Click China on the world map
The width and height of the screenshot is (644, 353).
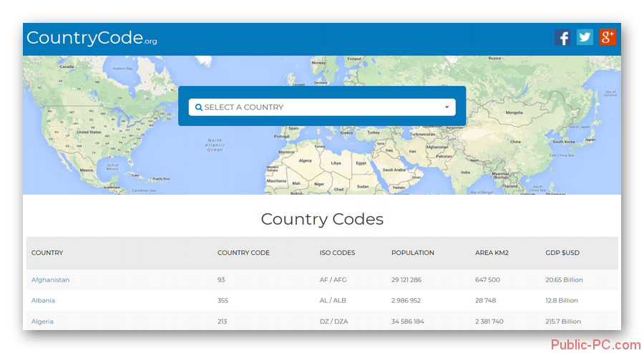(514, 142)
